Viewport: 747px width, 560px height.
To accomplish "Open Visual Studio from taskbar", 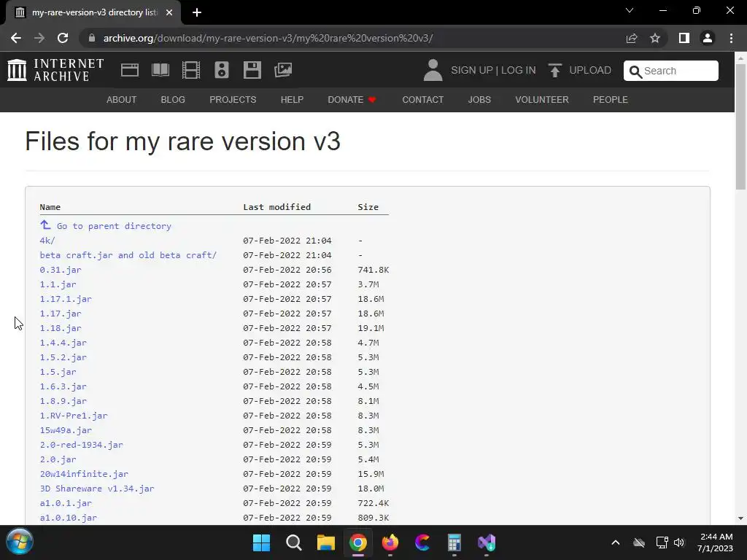I will tap(487, 542).
